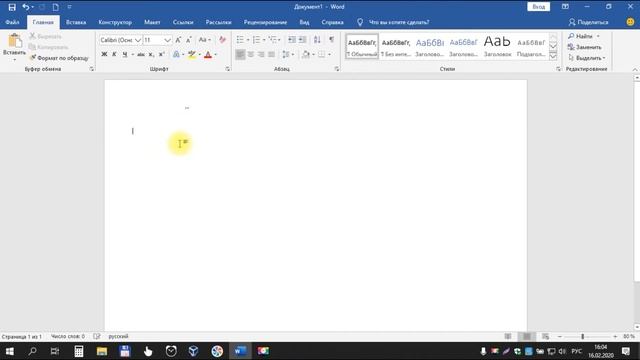Expand the bullet list options
640x360 pixels.
coord(248,40)
